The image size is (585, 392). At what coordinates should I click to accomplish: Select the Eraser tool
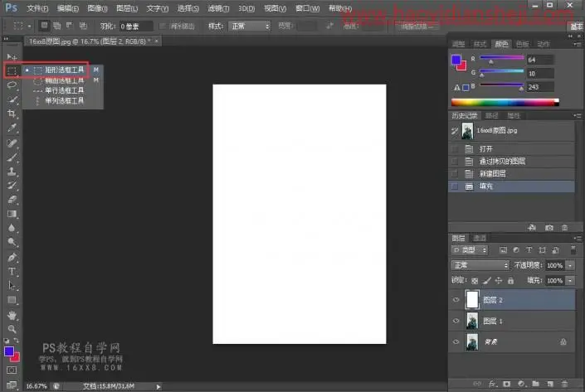coord(12,200)
